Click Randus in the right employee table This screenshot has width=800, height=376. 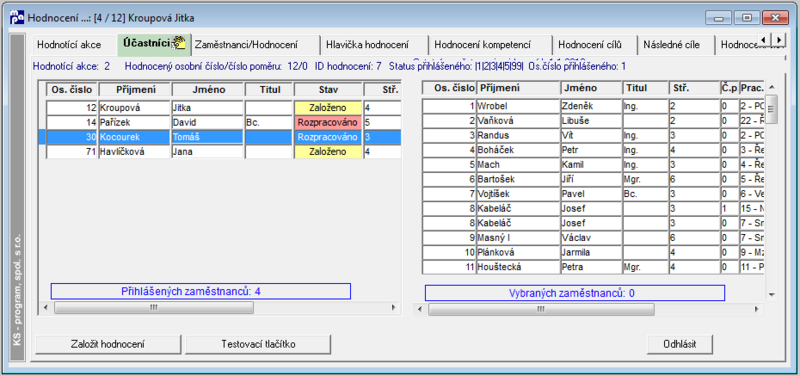(x=517, y=136)
